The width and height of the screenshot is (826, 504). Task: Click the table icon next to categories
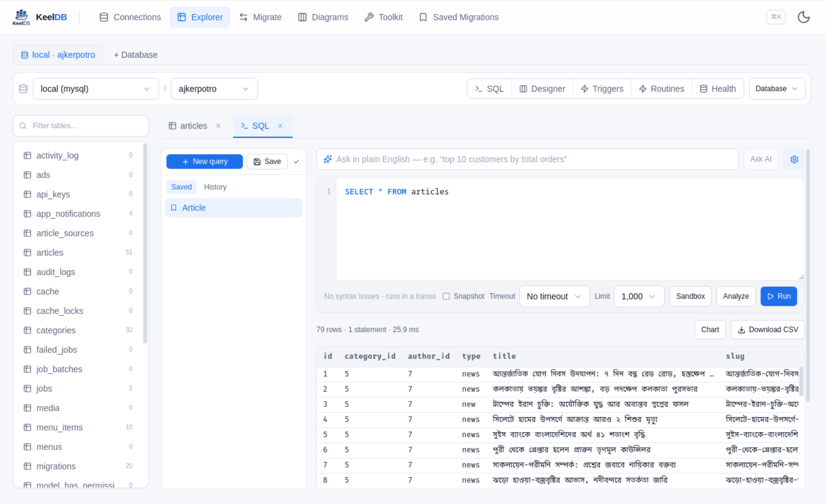tap(27, 330)
